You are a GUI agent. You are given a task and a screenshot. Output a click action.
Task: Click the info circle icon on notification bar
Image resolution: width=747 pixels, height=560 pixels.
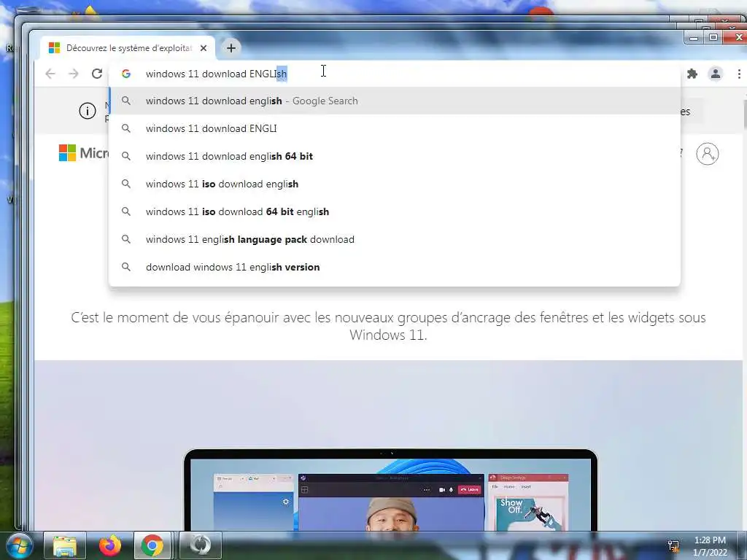coord(88,111)
